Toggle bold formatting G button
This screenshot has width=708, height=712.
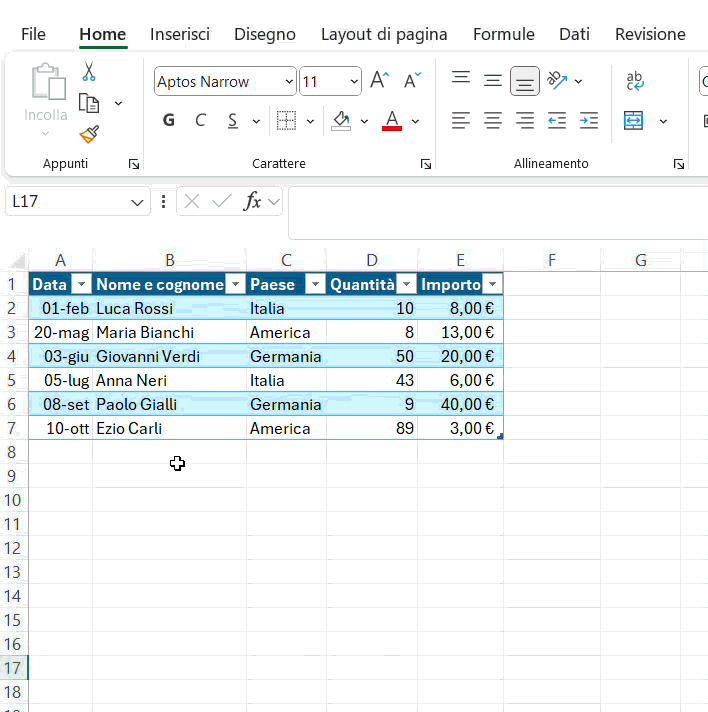point(169,121)
